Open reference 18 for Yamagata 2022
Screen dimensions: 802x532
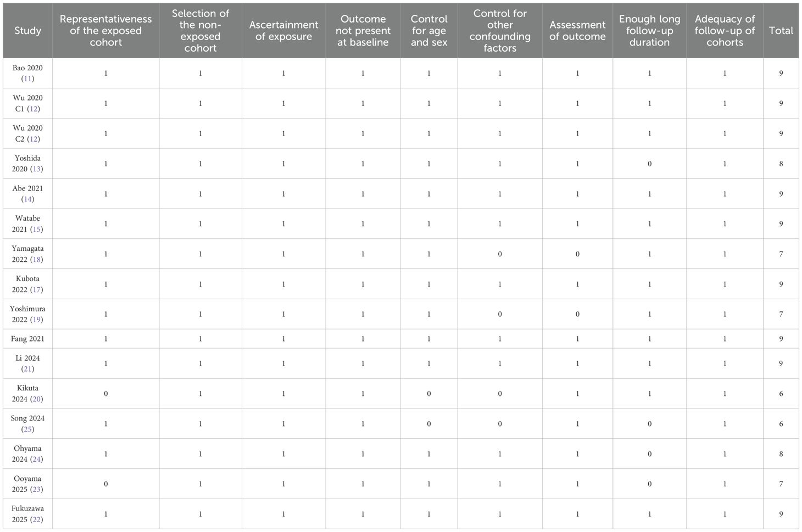pyautogui.click(x=37, y=260)
